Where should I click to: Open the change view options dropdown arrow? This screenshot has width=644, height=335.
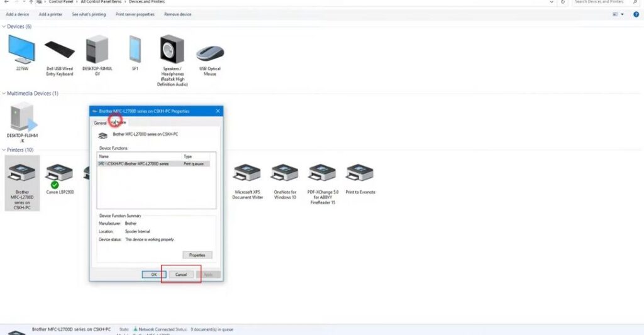[623, 14]
